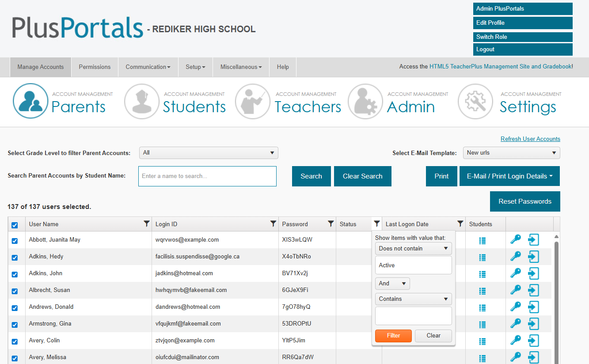Image resolution: width=589 pixels, height=364 pixels.
Task: Click Clear in the filter popup
Action: [x=433, y=336]
